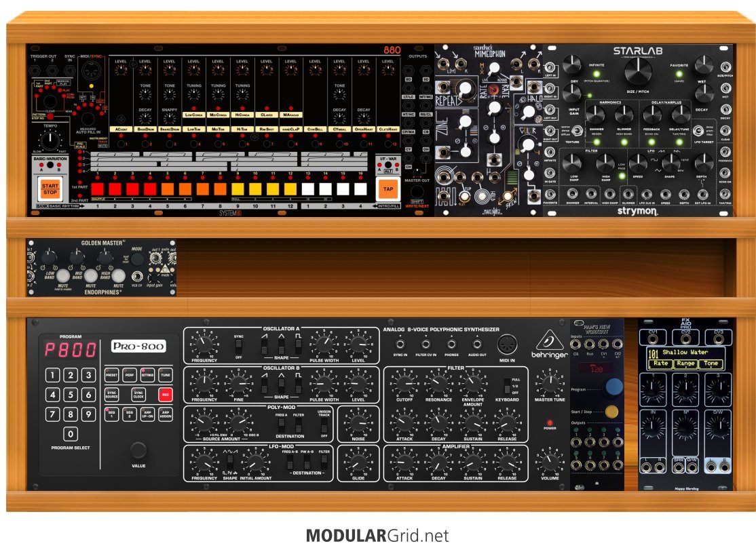Click the BASIC-VARIATION A/B selector on the 880
This screenshot has width=756, height=550.
[50, 165]
